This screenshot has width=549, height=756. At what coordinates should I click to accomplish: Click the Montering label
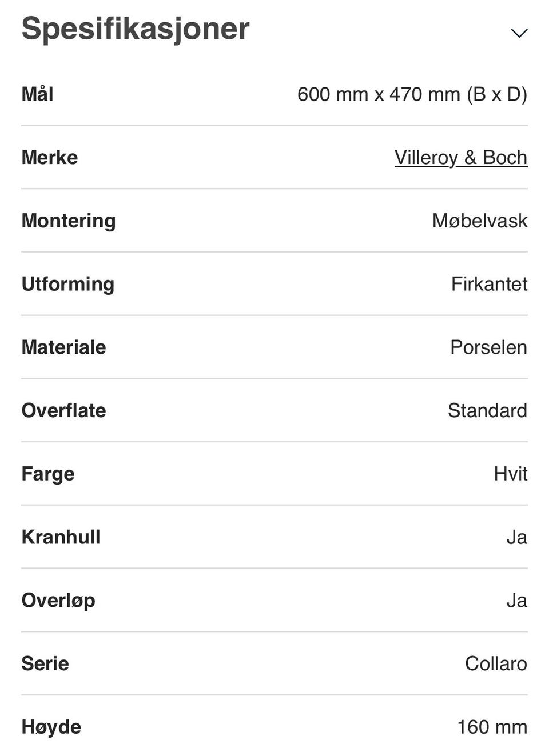point(69,221)
